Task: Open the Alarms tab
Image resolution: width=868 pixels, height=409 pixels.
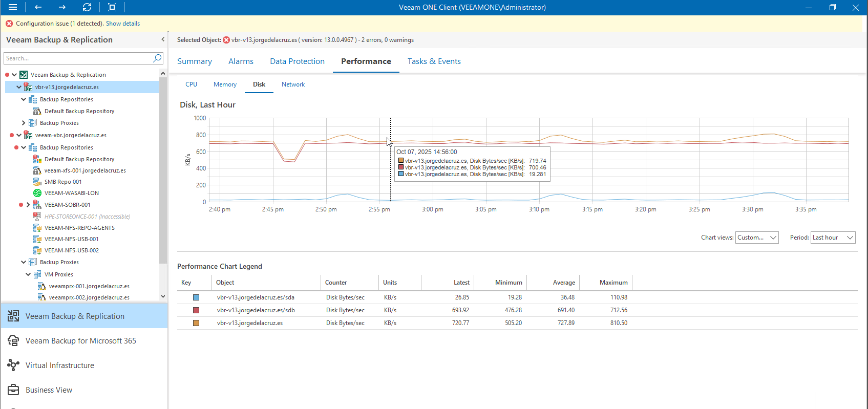Action: point(241,61)
